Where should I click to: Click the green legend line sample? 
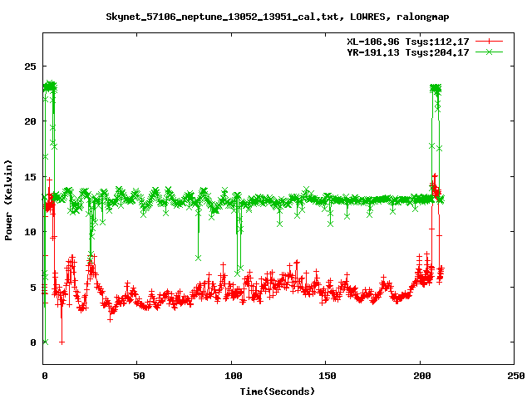click(489, 52)
